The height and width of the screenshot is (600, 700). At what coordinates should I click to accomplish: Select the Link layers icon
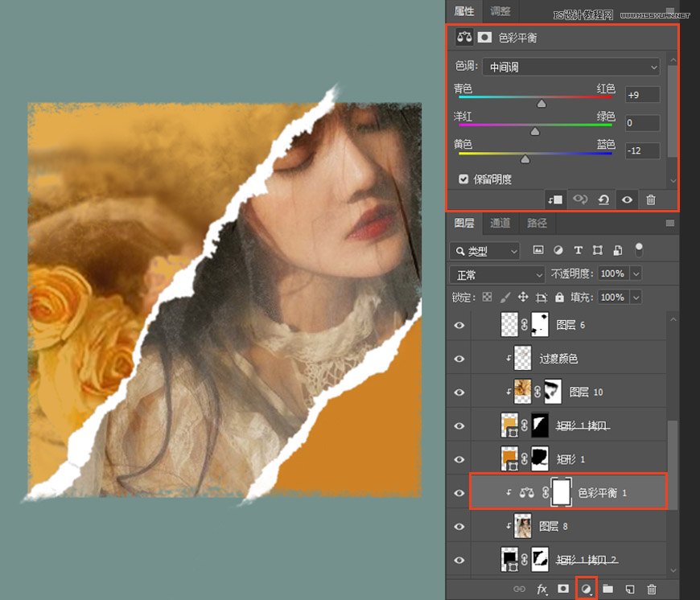point(518,589)
